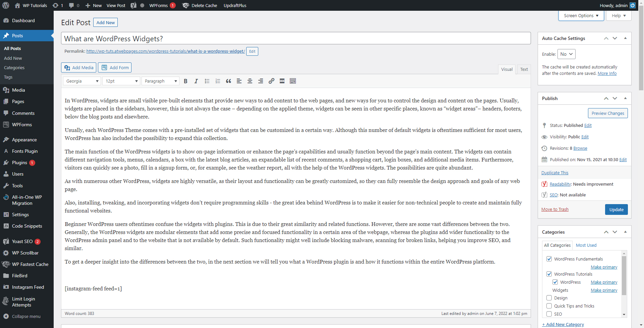Open Media library menu
Viewport: 644px width, 328px height.
[27, 90]
